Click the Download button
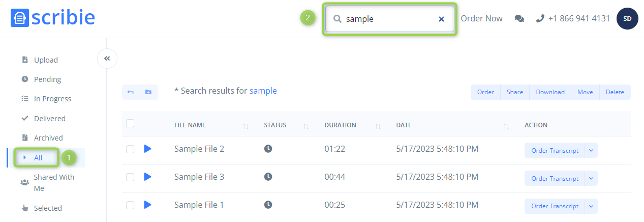This screenshot has width=644, height=222. click(x=550, y=92)
